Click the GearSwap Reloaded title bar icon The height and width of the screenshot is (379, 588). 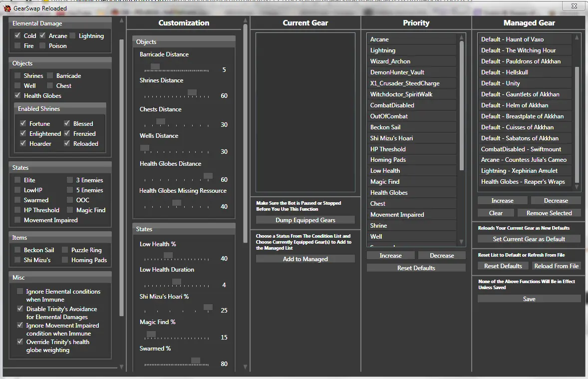click(7, 8)
